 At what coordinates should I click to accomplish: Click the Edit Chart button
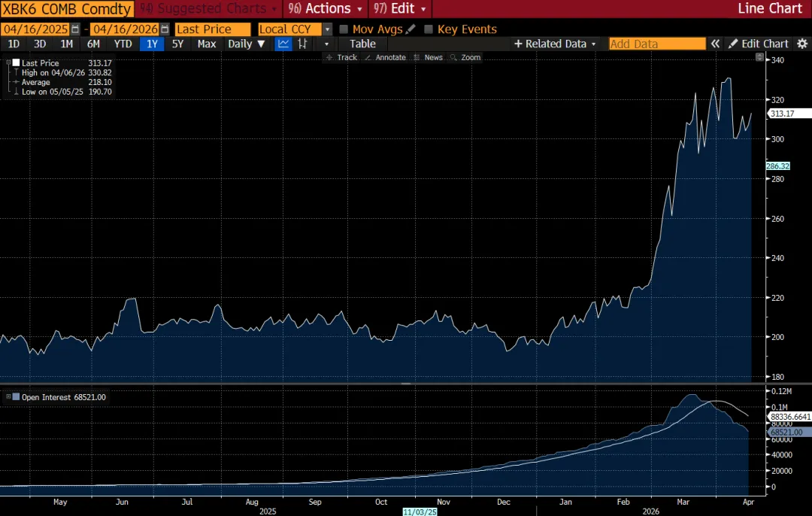[x=759, y=44]
